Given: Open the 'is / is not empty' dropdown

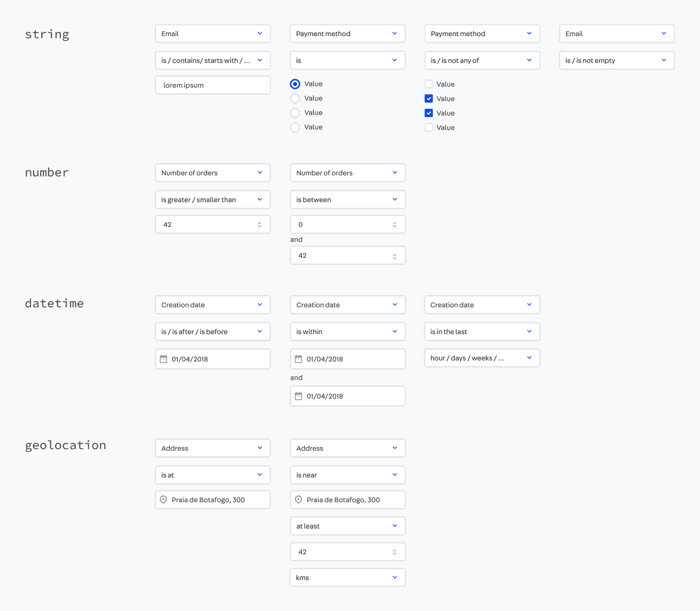Looking at the screenshot, I should tap(616, 60).
